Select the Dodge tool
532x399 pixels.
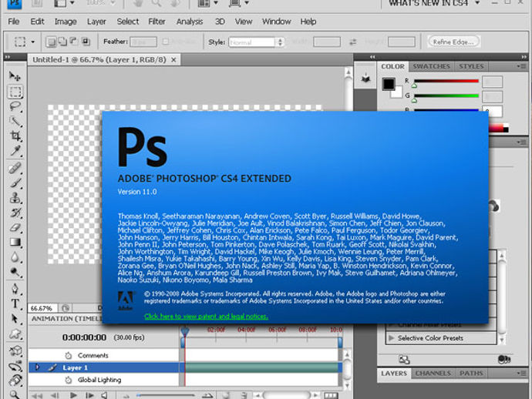coord(15,272)
